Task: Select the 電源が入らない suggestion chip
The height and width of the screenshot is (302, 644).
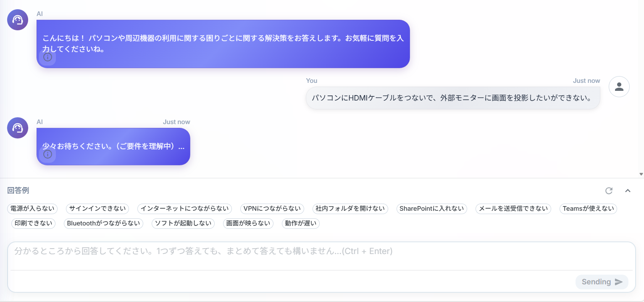Action: 32,209
